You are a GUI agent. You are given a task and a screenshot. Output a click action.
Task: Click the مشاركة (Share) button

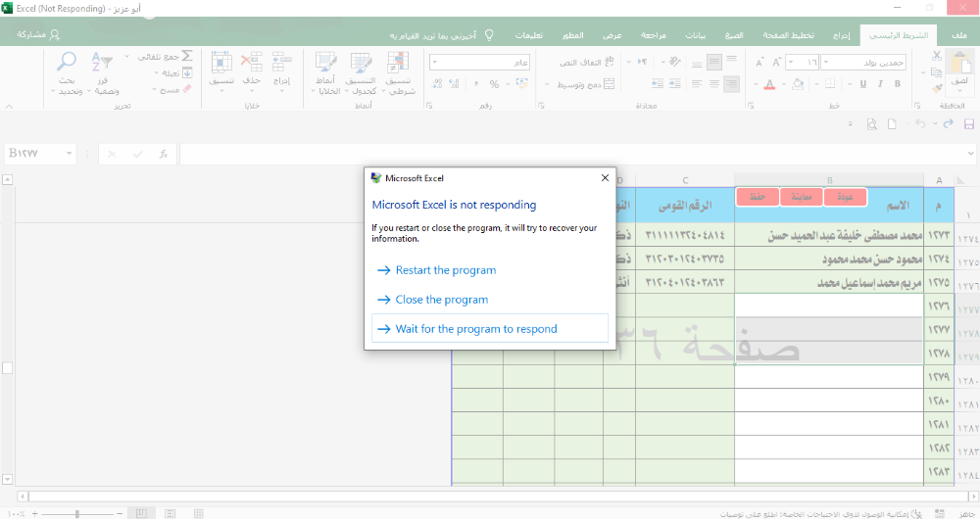[x=38, y=35]
